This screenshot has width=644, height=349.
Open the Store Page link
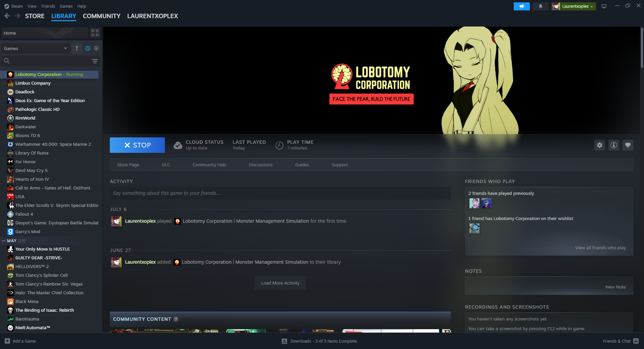coord(128,165)
